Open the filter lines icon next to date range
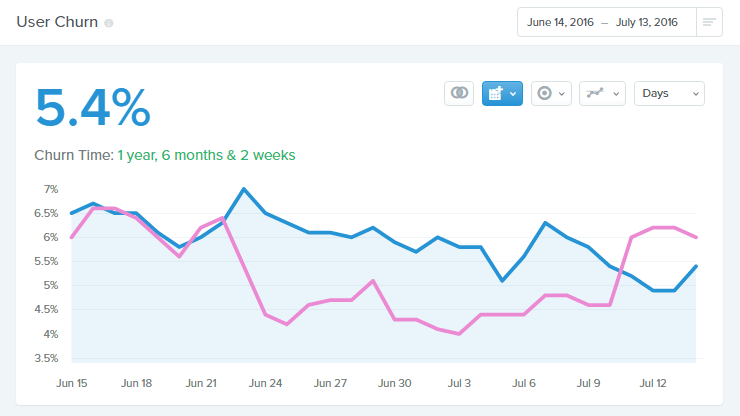The height and width of the screenshot is (416, 740). [x=709, y=22]
